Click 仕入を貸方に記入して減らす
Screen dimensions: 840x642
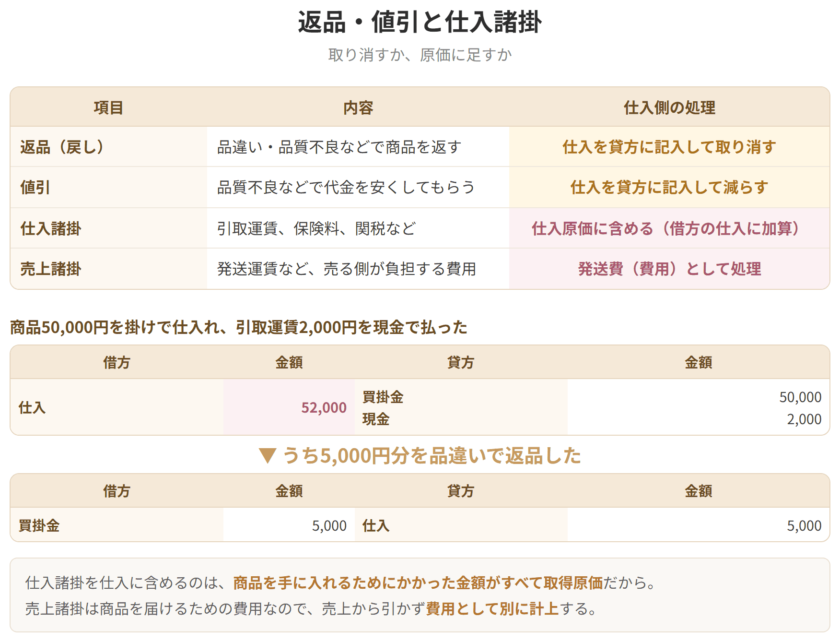pyautogui.click(x=669, y=187)
